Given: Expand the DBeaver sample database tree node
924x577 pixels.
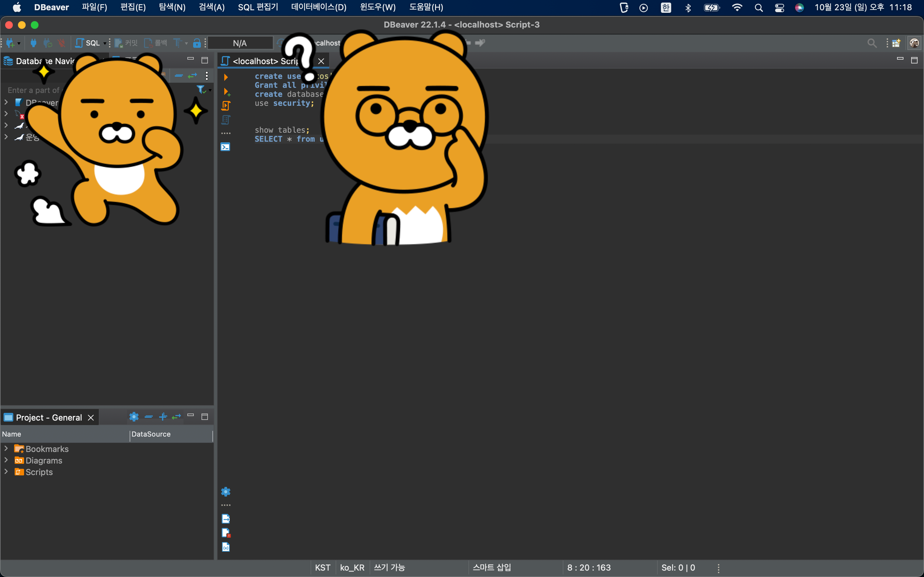Looking at the screenshot, I should (6, 102).
